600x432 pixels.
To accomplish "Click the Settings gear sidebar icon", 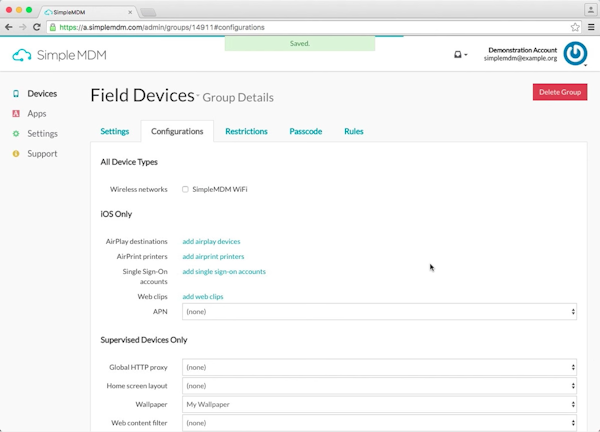I will pos(16,134).
